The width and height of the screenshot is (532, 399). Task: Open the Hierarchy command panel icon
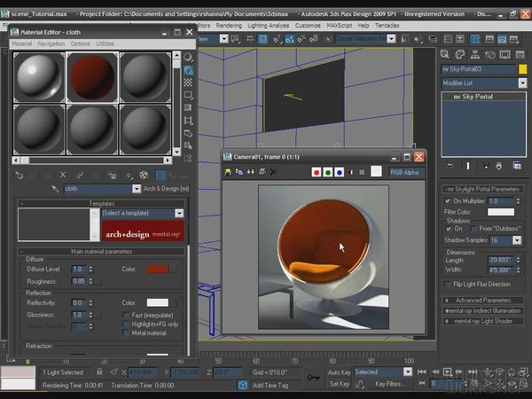[x=475, y=54]
